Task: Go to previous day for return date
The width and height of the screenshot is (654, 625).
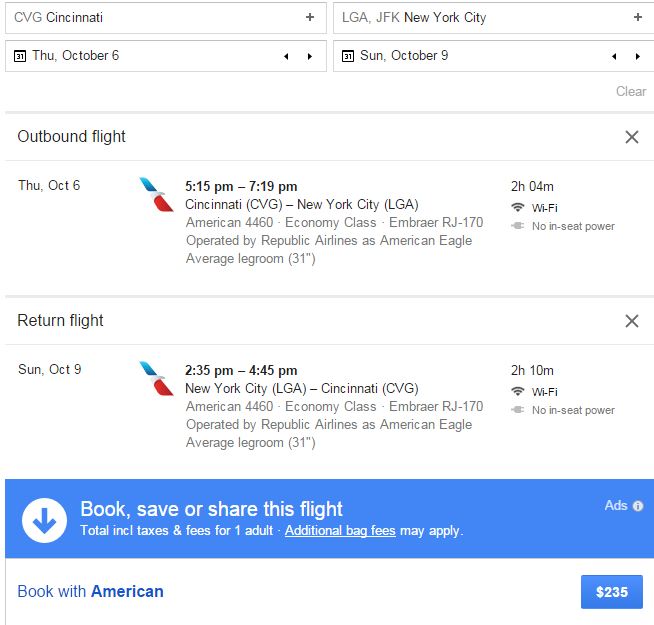Action: (x=613, y=56)
